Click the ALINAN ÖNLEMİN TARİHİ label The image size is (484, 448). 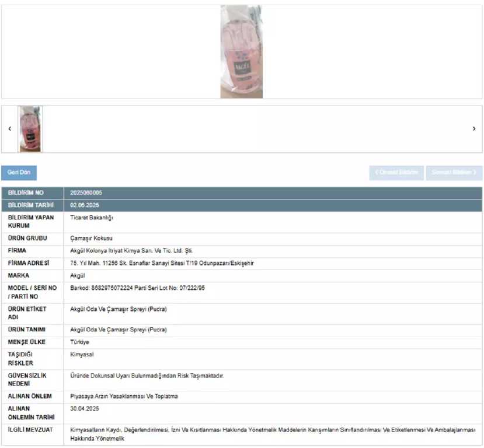(31, 413)
